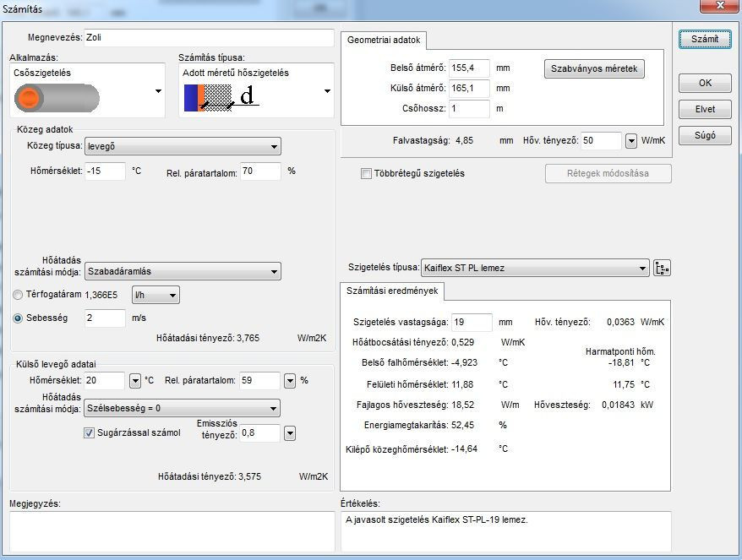Select the Térfogatáram radio button
742x560 pixels.
[x=18, y=295]
